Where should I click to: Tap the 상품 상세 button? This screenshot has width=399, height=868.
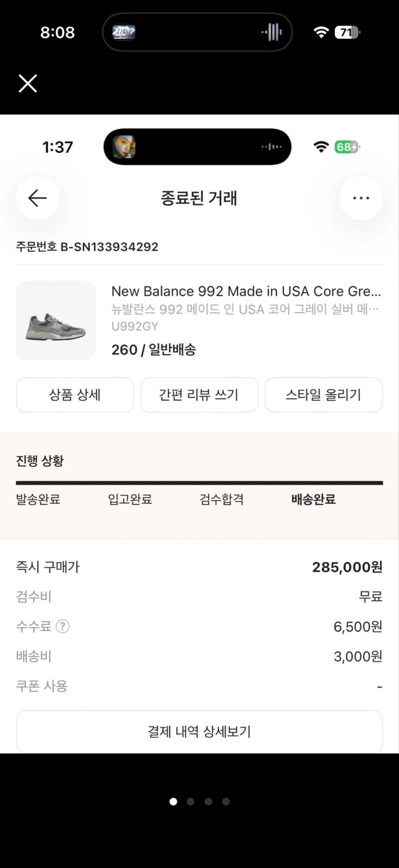tap(75, 395)
